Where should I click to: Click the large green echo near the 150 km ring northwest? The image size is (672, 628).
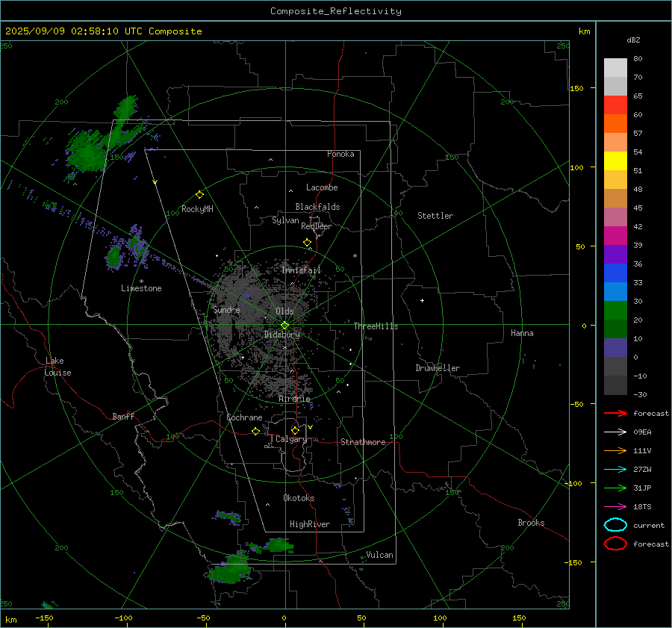pyautogui.click(x=86, y=150)
